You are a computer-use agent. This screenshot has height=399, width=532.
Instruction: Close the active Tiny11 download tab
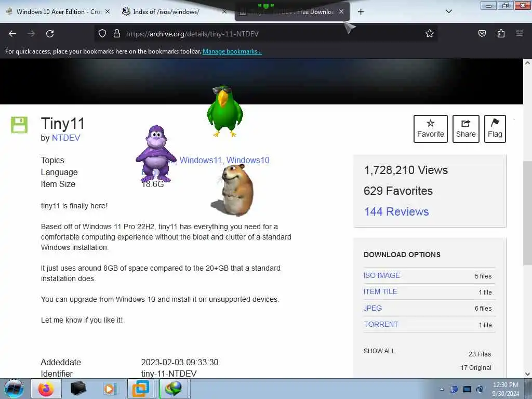coord(341,11)
